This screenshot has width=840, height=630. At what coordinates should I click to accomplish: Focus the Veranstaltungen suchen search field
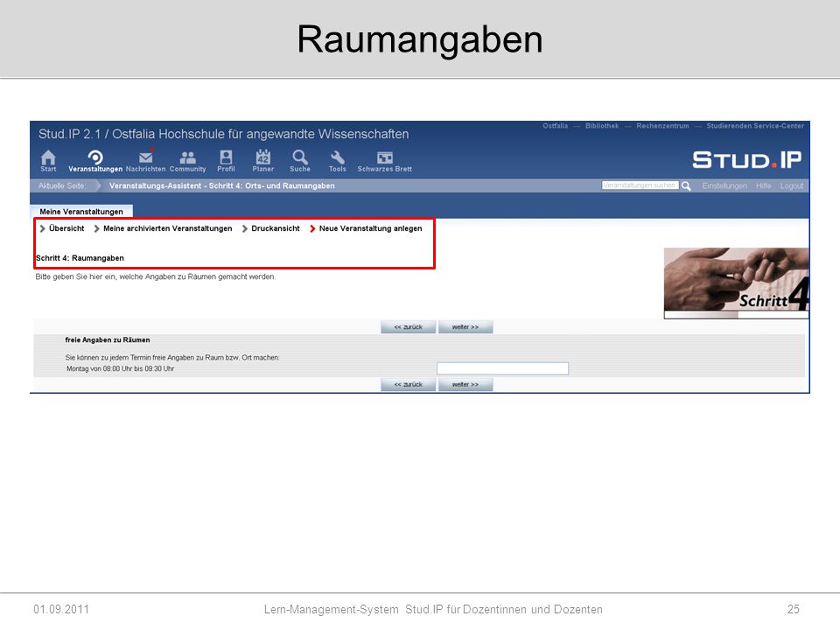coord(640,185)
